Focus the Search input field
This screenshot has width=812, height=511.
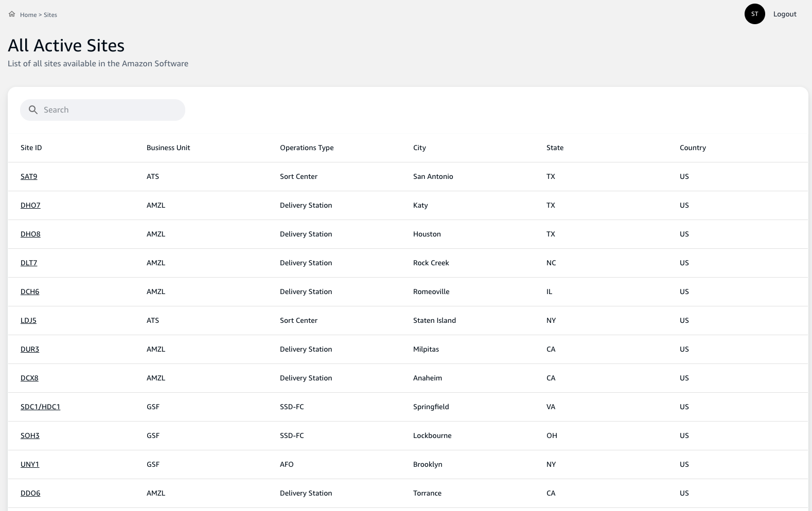point(111,110)
